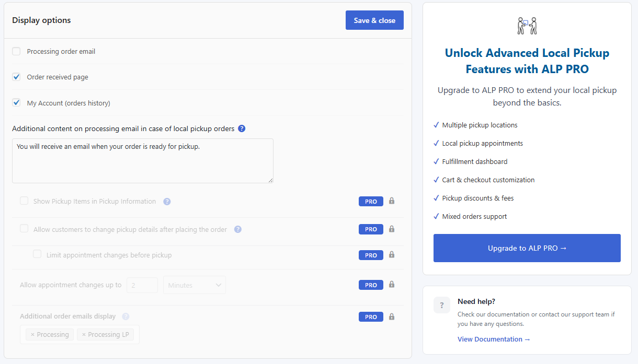Click lock icon for Additional order emails display
The width and height of the screenshot is (638, 364).
pos(392,316)
